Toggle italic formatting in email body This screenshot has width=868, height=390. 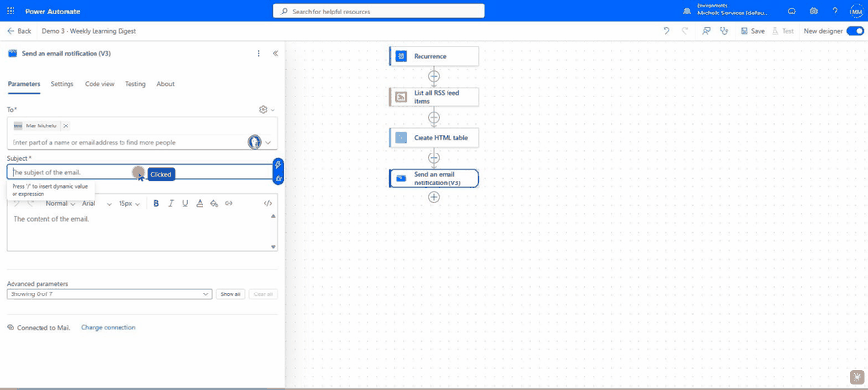coord(171,204)
